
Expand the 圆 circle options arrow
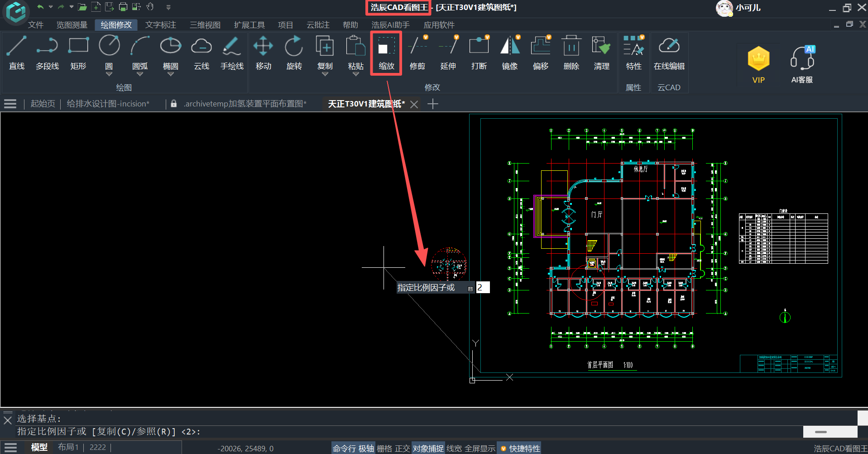(109, 74)
